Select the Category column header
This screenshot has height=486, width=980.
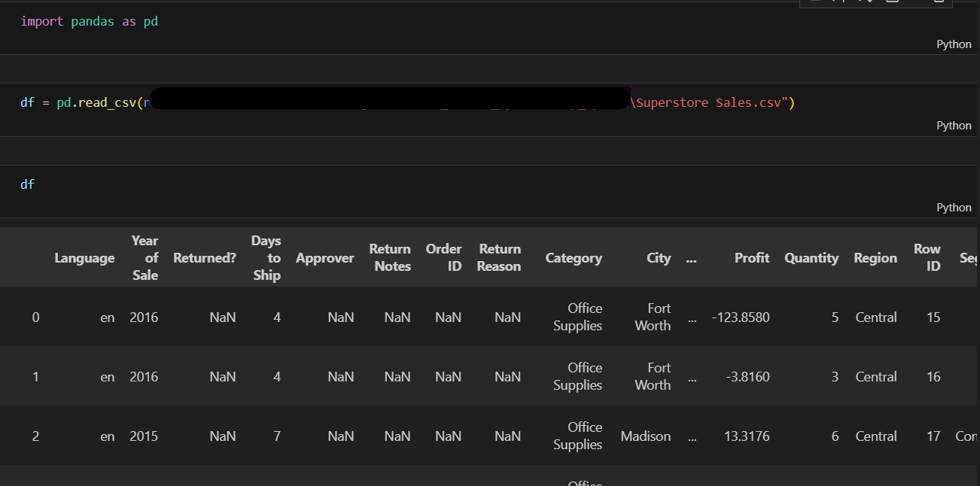pyautogui.click(x=574, y=258)
